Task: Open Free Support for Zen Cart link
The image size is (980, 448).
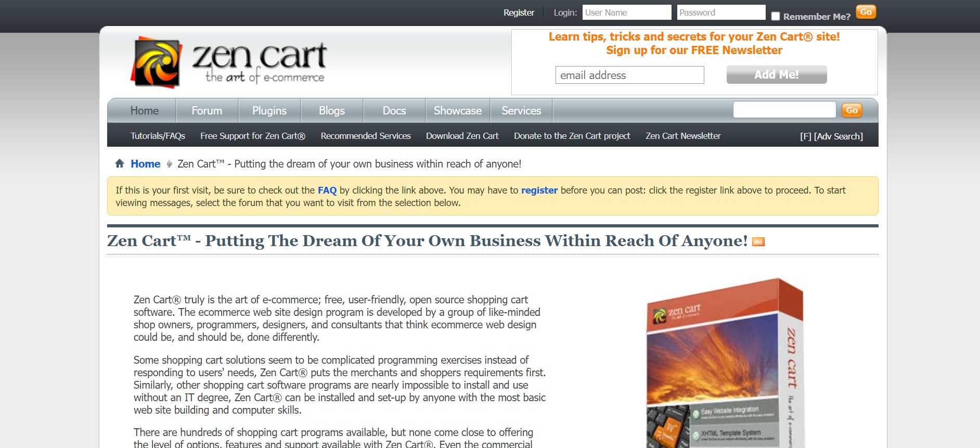Action: (253, 136)
